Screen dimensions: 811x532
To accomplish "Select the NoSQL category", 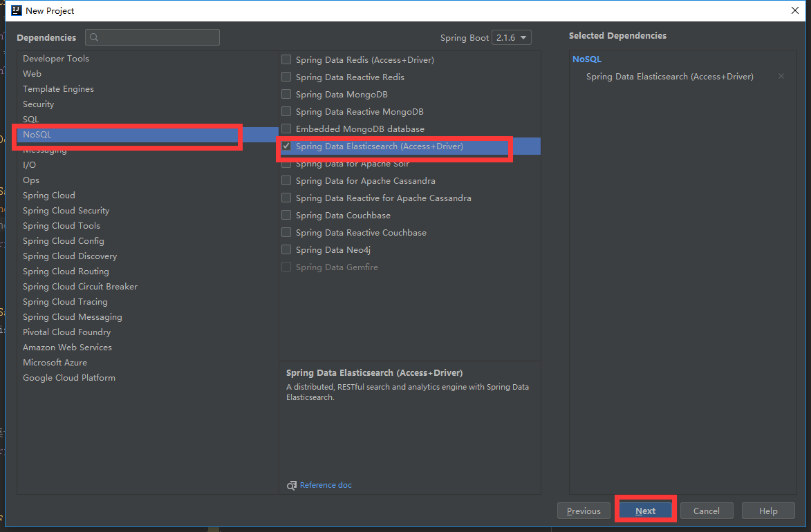I will 147,135.
